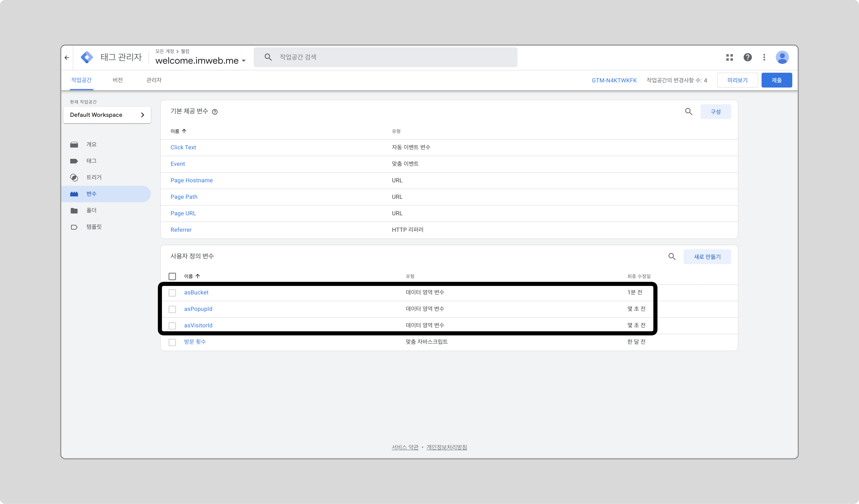Viewport: 859px width, 504px height.
Task: Open the help question mark icon
Action: (x=748, y=57)
